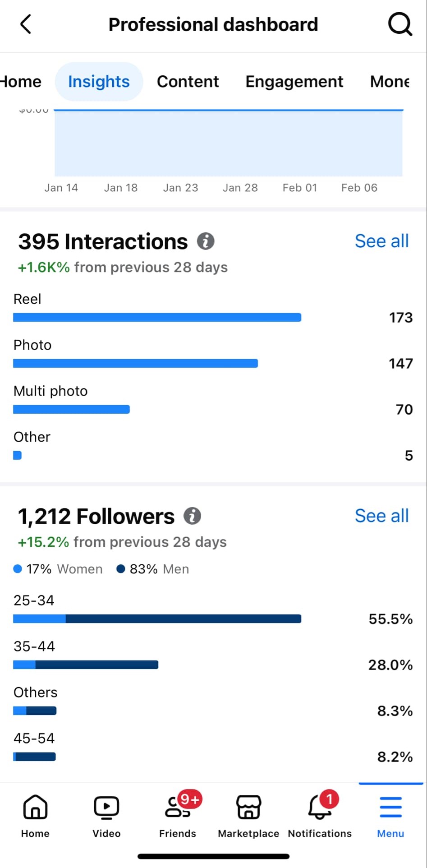Tap the 25-34 age group bar
This screenshot has width=427, height=868.
point(157,619)
